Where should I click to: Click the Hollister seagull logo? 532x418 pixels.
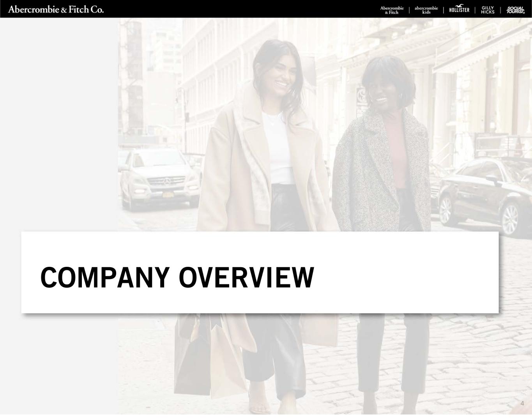459,9
